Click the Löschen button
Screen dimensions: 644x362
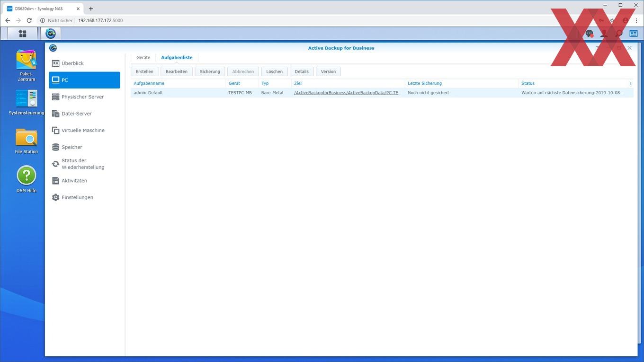pyautogui.click(x=274, y=71)
